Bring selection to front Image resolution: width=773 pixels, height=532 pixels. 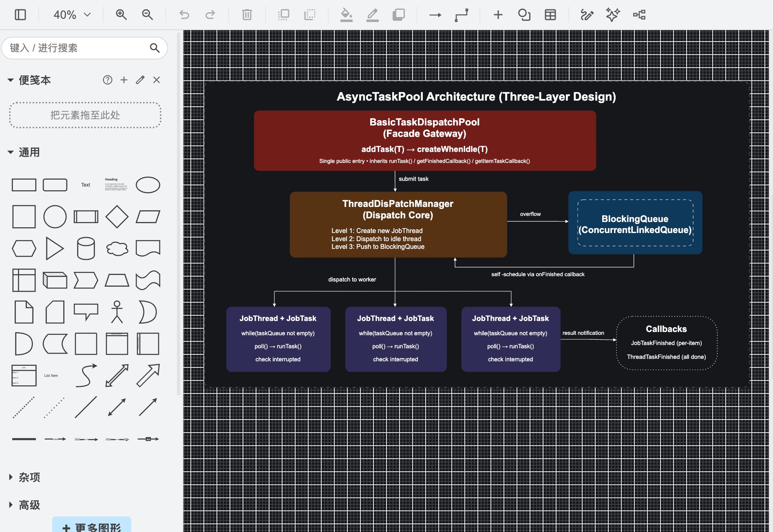click(283, 15)
